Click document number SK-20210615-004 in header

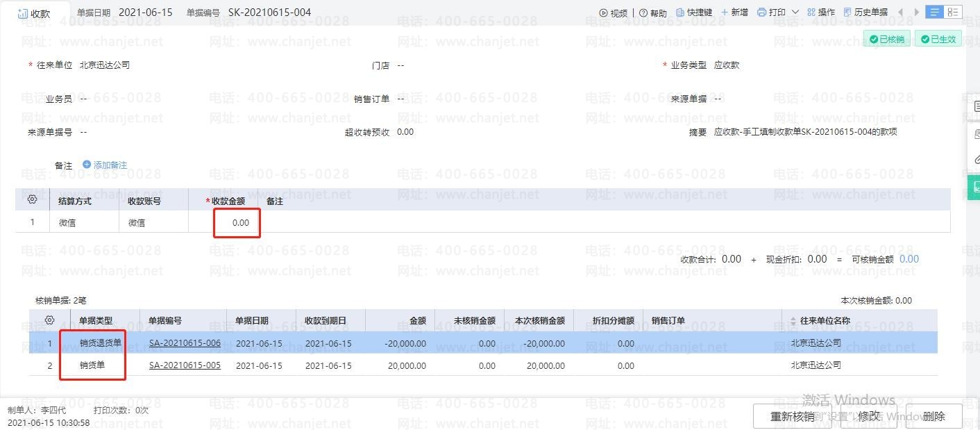[x=270, y=13]
